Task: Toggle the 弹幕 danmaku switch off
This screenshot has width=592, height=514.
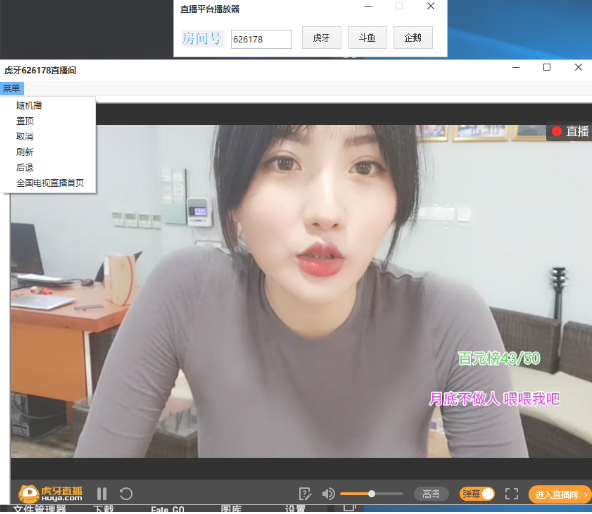Action: [477, 494]
